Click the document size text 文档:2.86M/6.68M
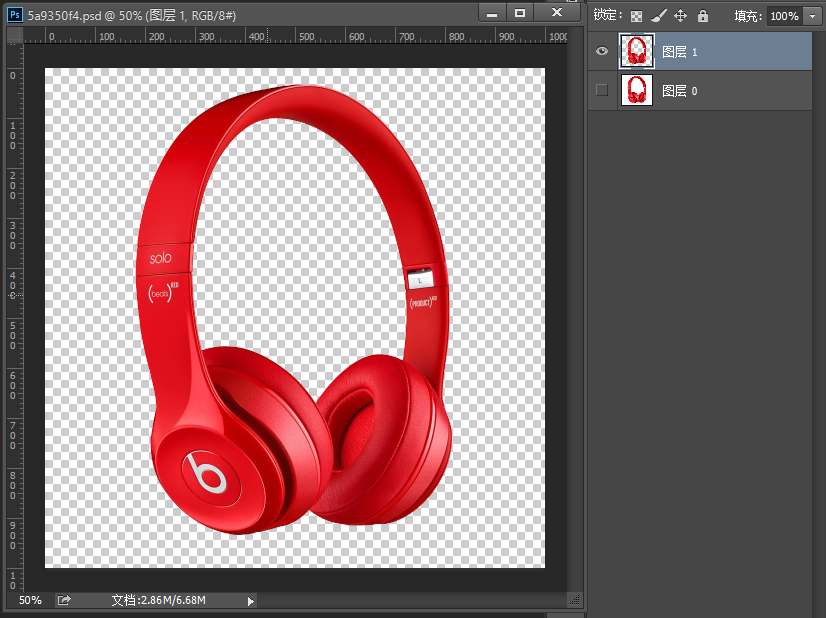 (159, 600)
